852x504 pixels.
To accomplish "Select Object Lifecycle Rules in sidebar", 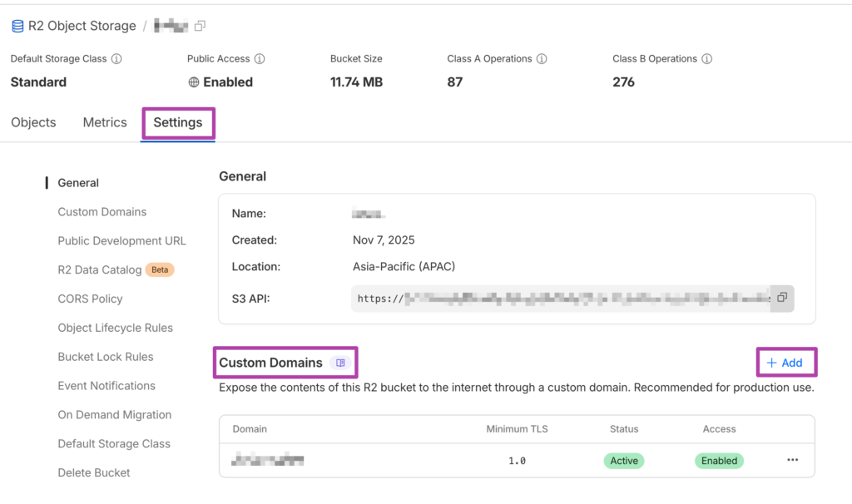I will click(x=115, y=328).
